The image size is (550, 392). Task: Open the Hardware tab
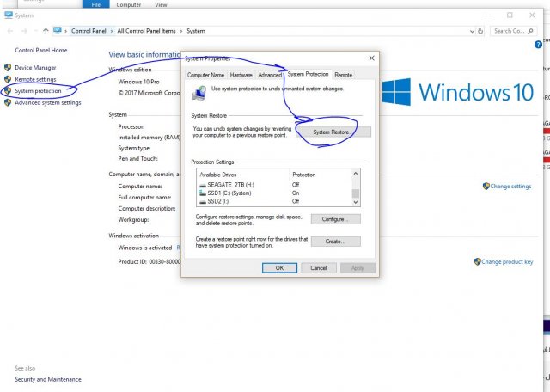click(241, 75)
